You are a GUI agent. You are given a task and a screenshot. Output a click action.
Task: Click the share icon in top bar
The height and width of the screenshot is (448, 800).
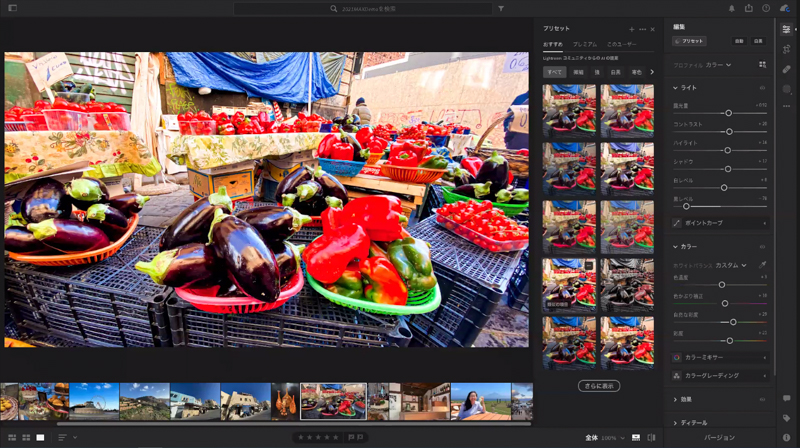point(748,8)
